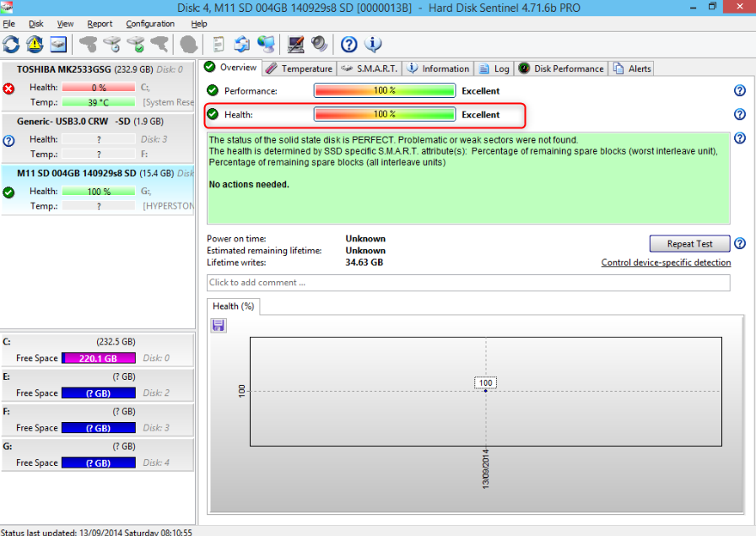Open the Report menu
Screen dimensions: 756x536
pyautogui.click(x=100, y=24)
